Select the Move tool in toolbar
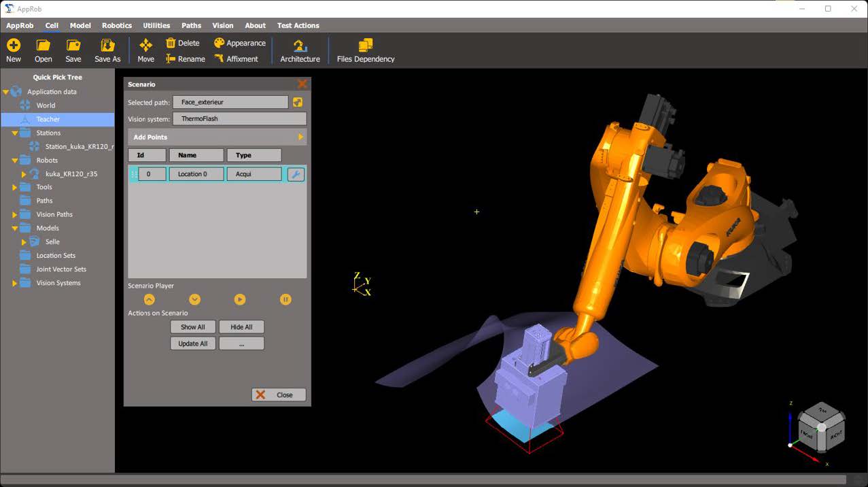Viewport: 868px width, 487px height. (145, 46)
